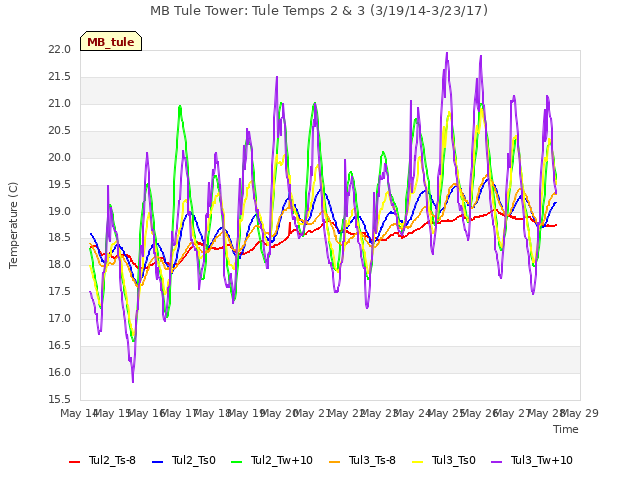
Task: Click the Tul2_Tw+10 legend label
Action: pos(282,460)
